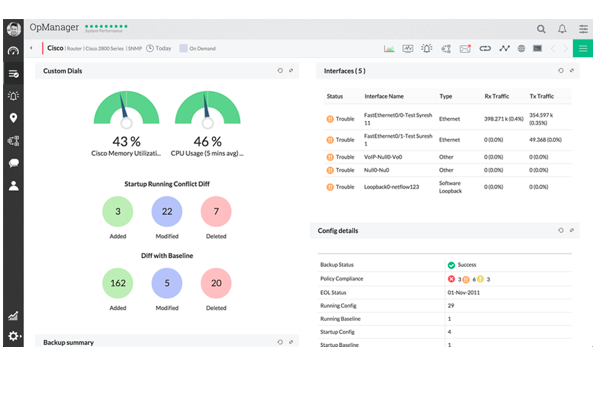The height and width of the screenshot is (400, 600).
Task: Click the search magnifier icon
Action: click(x=541, y=29)
